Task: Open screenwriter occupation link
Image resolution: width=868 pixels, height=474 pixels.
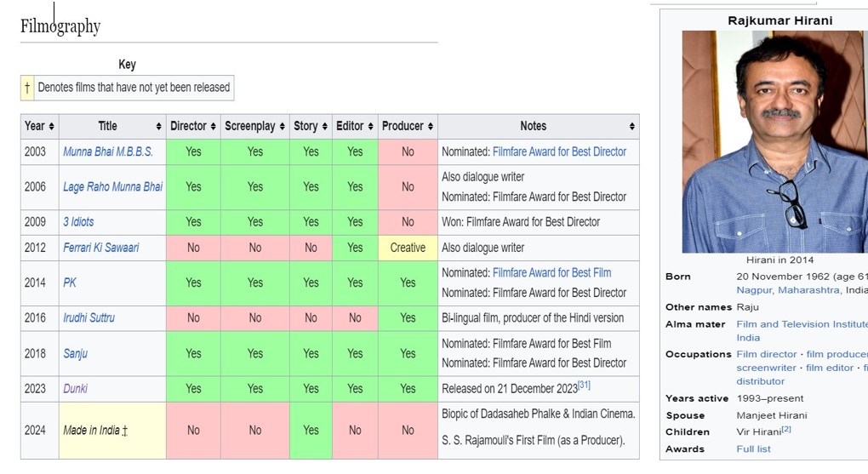Action: (x=766, y=368)
